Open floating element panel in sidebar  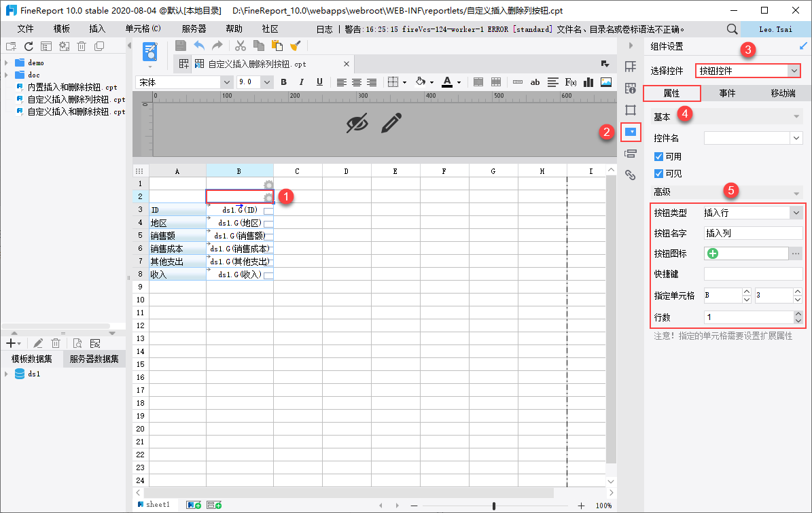(630, 110)
